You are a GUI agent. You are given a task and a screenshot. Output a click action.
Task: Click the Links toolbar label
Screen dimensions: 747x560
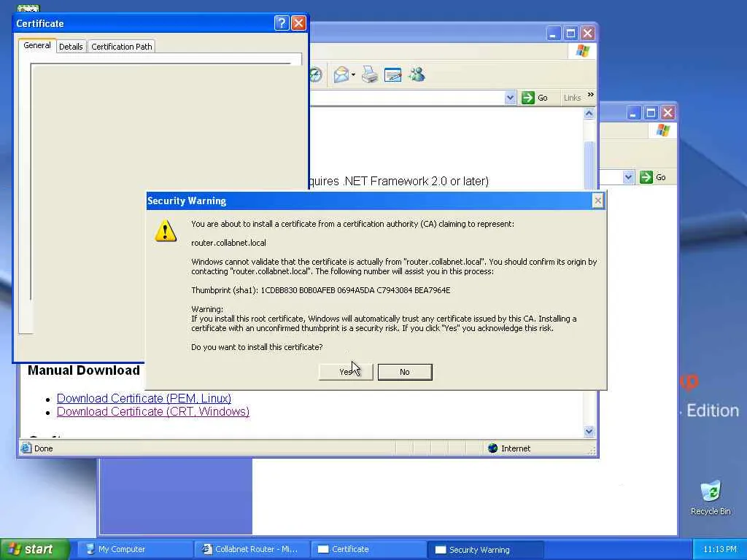click(572, 98)
